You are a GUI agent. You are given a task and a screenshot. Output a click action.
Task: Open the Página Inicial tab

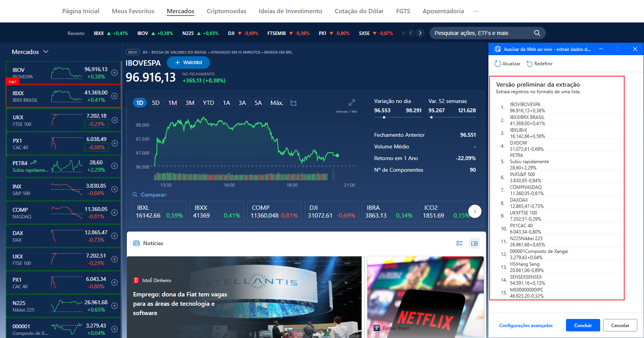[81, 11]
